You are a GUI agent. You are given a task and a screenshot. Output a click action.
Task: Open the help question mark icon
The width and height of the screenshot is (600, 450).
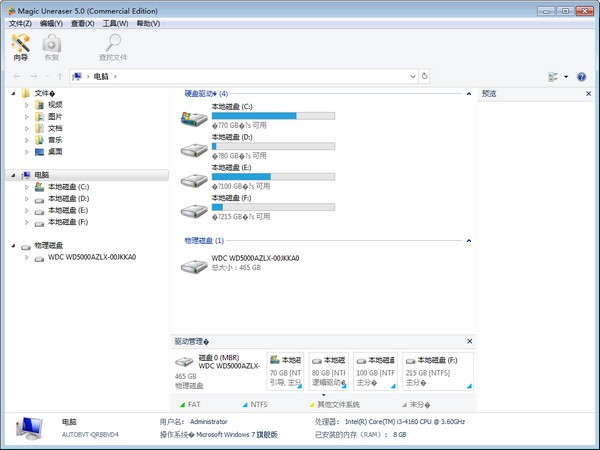click(581, 77)
